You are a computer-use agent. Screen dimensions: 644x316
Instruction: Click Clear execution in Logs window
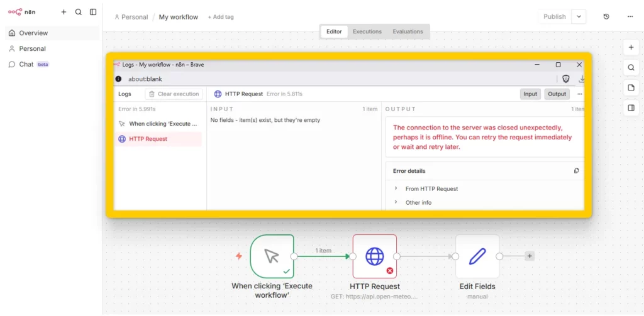pyautogui.click(x=174, y=94)
